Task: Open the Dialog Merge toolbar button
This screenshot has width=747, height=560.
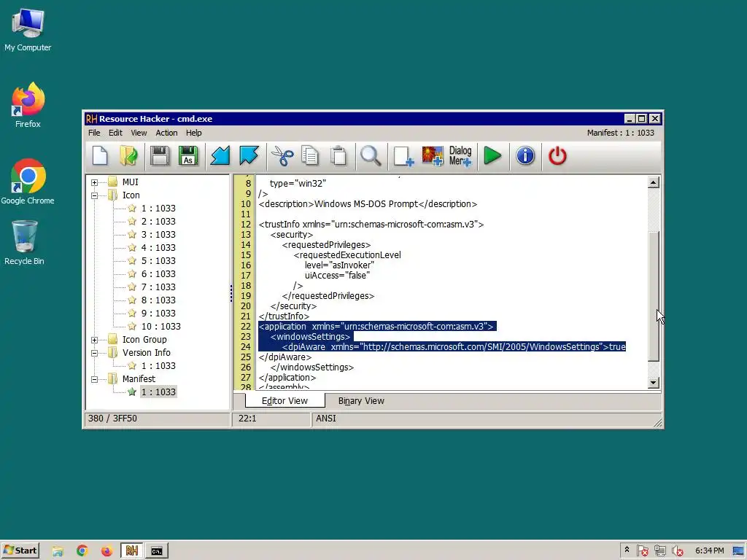Action: point(460,156)
